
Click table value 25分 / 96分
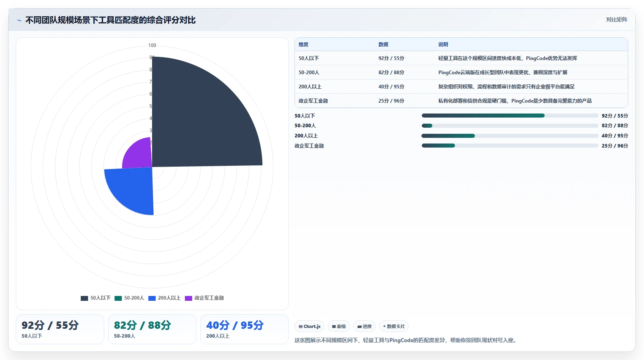tap(391, 101)
